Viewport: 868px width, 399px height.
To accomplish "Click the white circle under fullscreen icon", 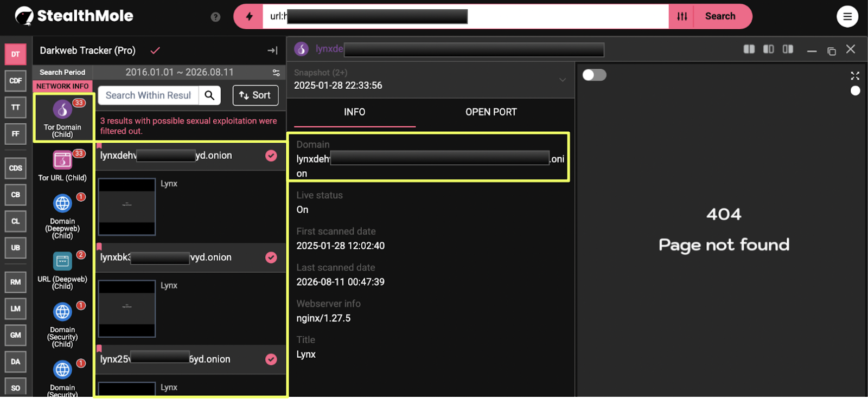I will 855,91.
